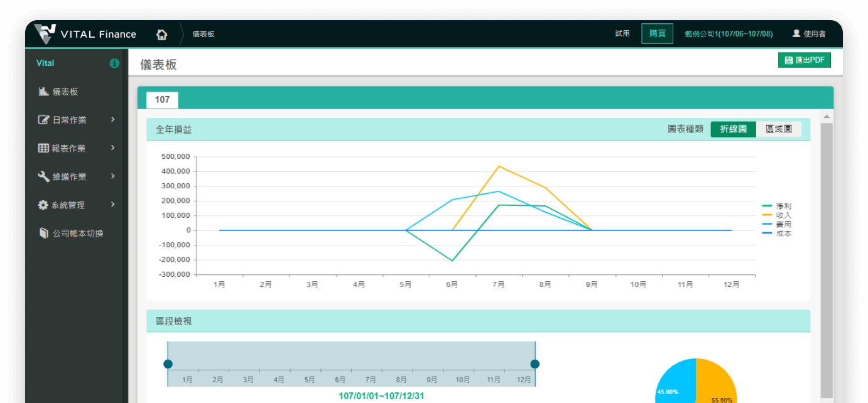Click the 圖表種類 label
The image size is (868, 403).
pos(686,129)
